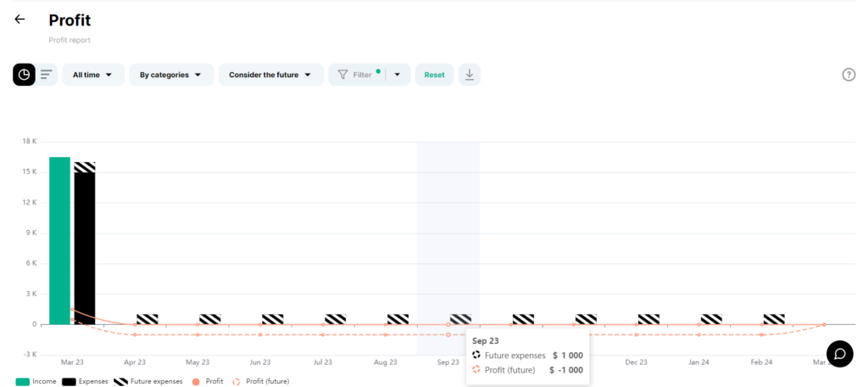Click the Jan 24 axis label
This screenshot has height=387, width=868.
tap(698, 362)
